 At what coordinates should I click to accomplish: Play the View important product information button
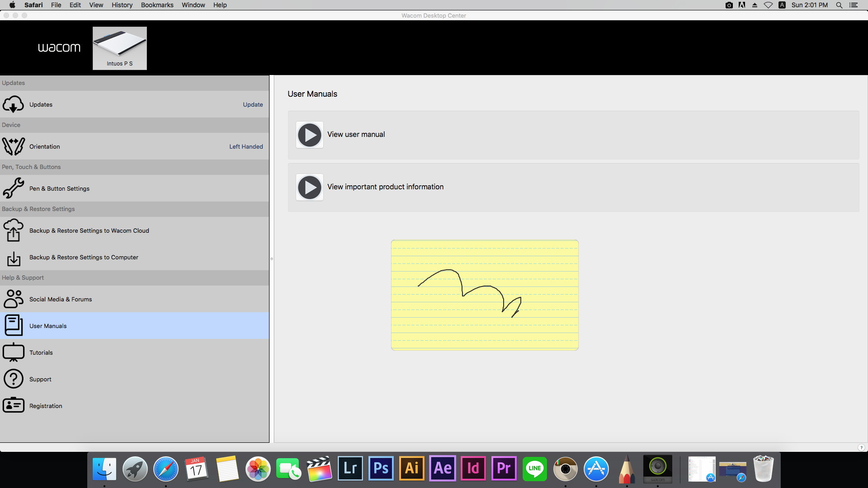[310, 187]
